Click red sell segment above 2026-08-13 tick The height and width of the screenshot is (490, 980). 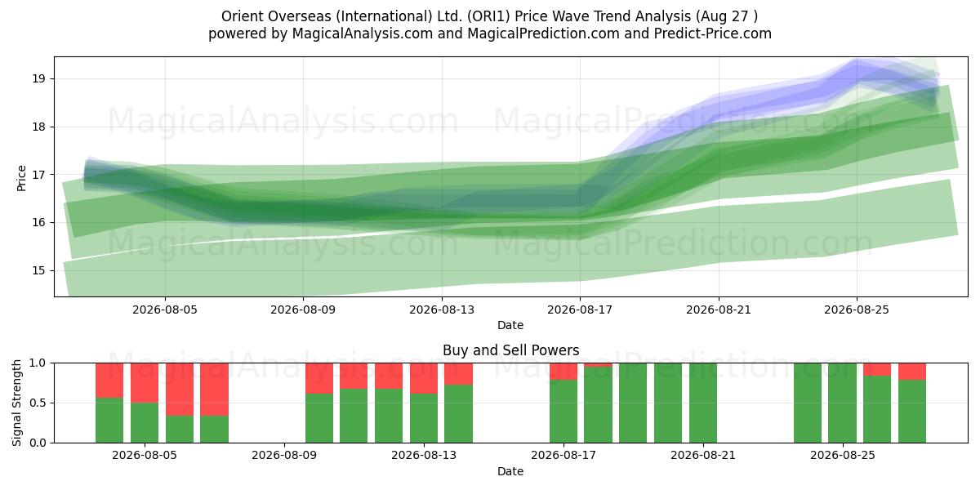pyautogui.click(x=424, y=378)
